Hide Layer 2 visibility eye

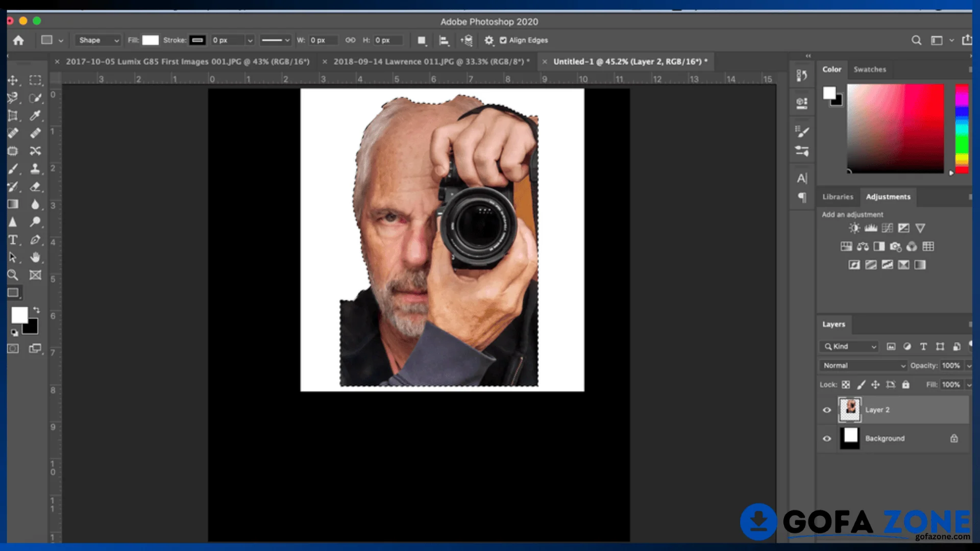[827, 410]
